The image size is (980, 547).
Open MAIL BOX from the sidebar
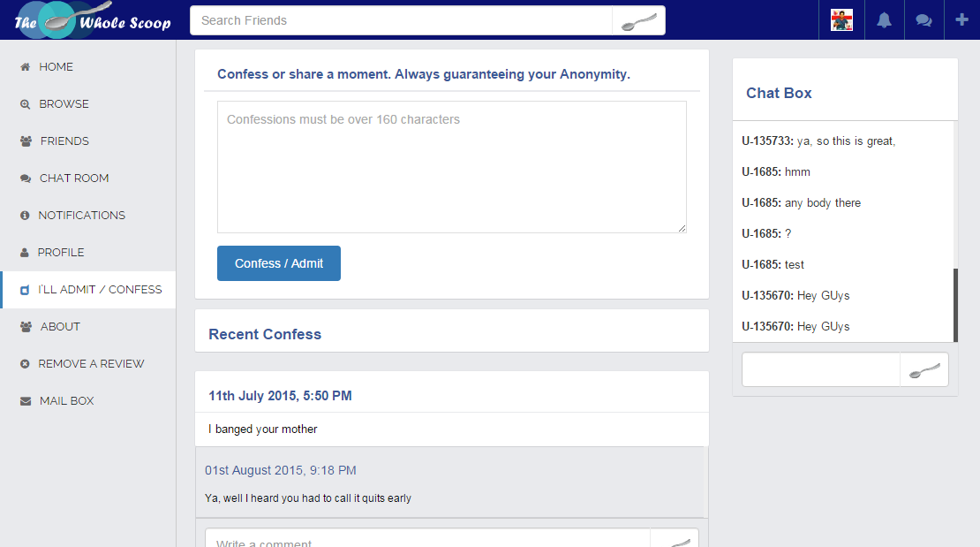click(66, 401)
